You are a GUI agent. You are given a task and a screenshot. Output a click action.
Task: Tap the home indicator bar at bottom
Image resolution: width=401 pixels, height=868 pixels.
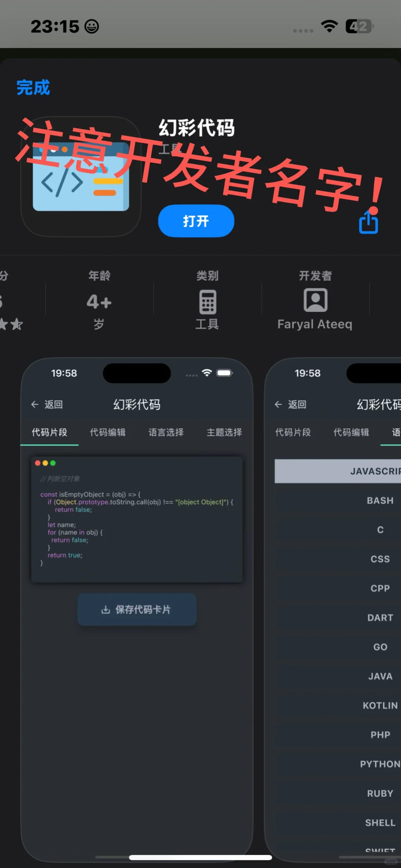[x=200, y=858]
